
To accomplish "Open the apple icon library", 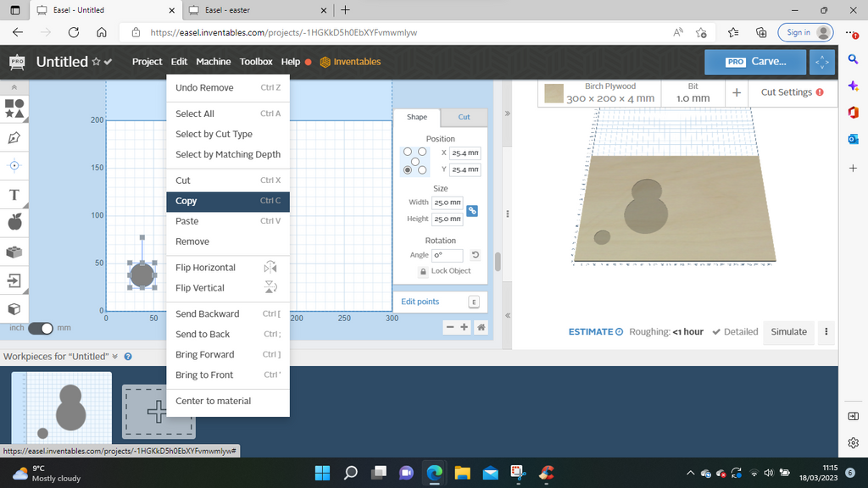I will (14, 223).
